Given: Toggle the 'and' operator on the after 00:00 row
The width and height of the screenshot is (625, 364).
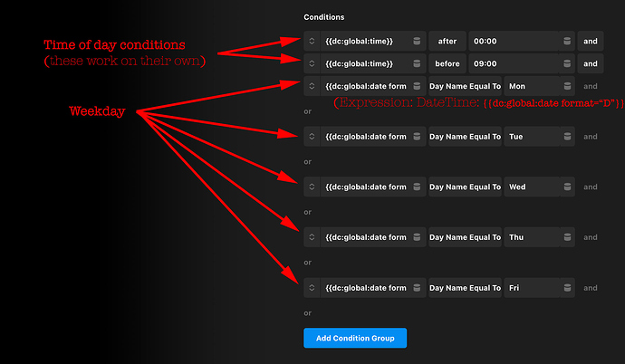Looking at the screenshot, I should click(590, 41).
